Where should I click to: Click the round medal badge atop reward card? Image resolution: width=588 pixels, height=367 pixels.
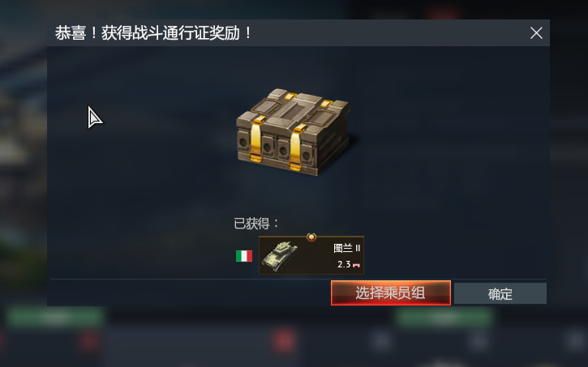pos(311,237)
